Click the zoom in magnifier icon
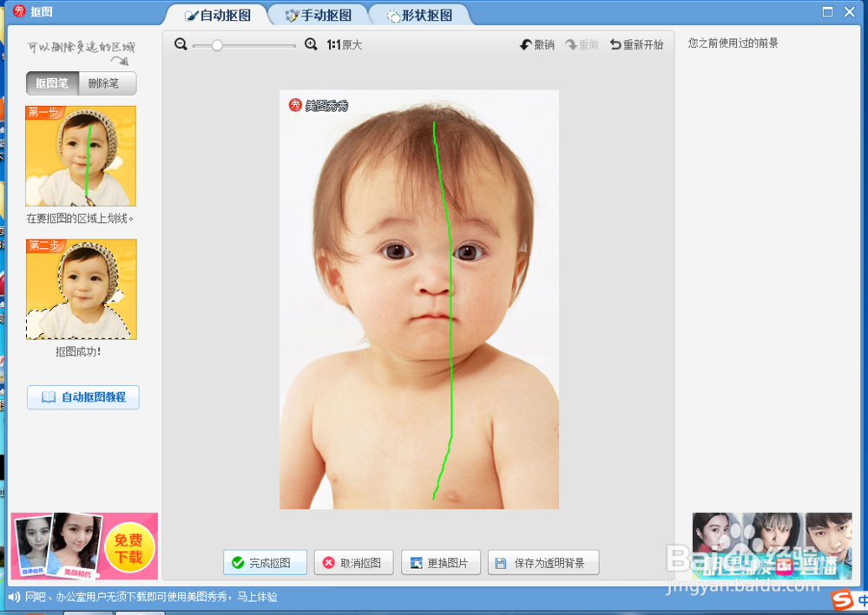The height and width of the screenshot is (615, 868). click(x=312, y=43)
